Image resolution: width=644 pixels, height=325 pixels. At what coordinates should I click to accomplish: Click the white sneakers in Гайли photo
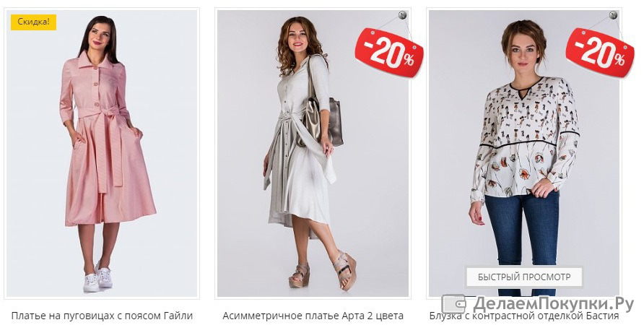pos(97,278)
